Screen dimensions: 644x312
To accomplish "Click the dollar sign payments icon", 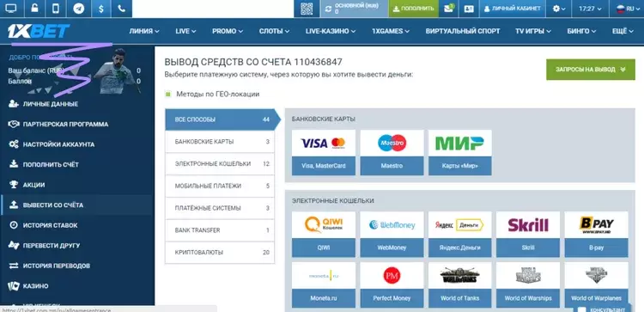I will click(x=100, y=9).
